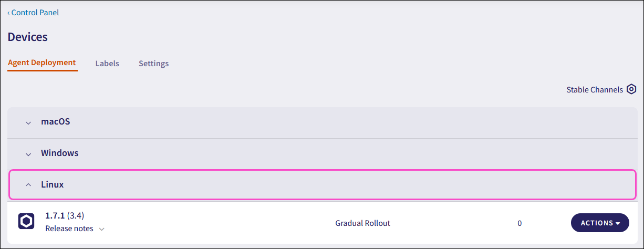Screen dimensions: 644x249
Task: Click the Linux agent hexagon icon
Action: 26,222
